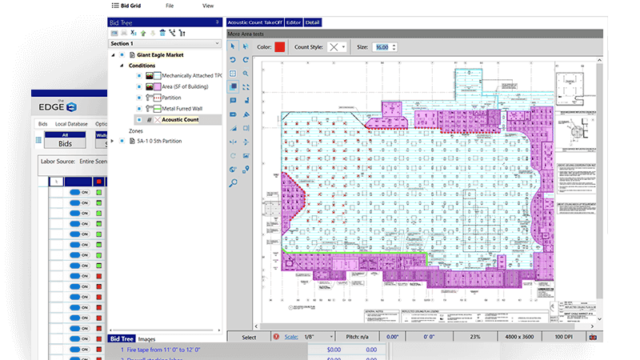Screen dimensions: 640x360
Task: Click the Bid Grid list icon in the menu bar
Action: coord(115,6)
